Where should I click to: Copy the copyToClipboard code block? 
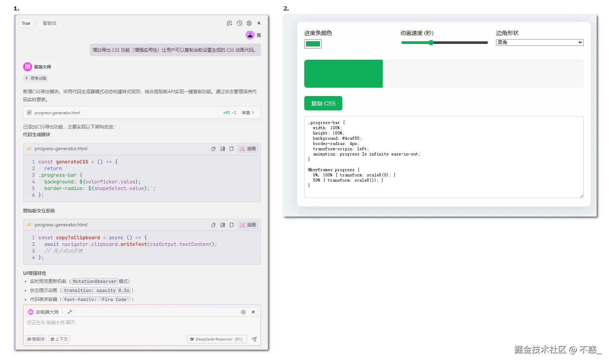pyautogui.click(x=213, y=225)
